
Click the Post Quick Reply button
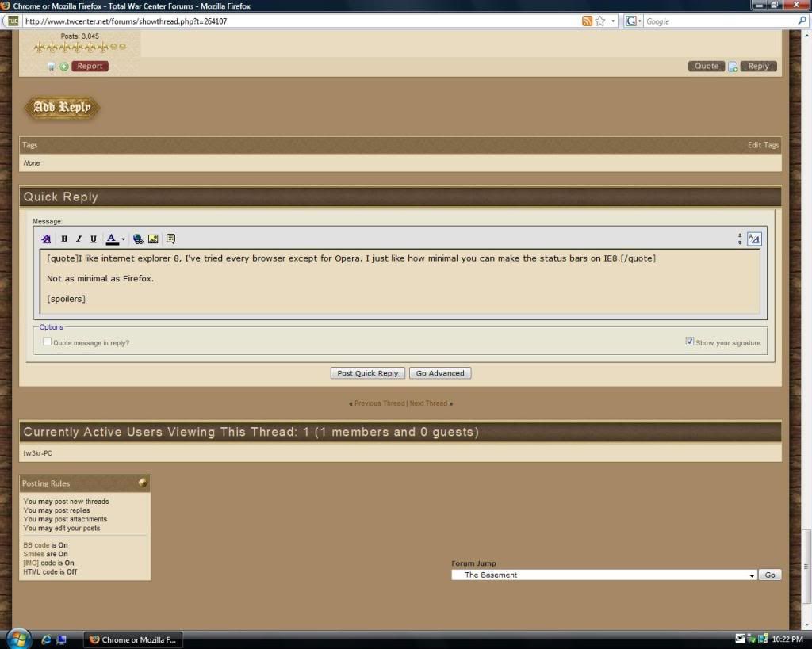pos(367,373)
